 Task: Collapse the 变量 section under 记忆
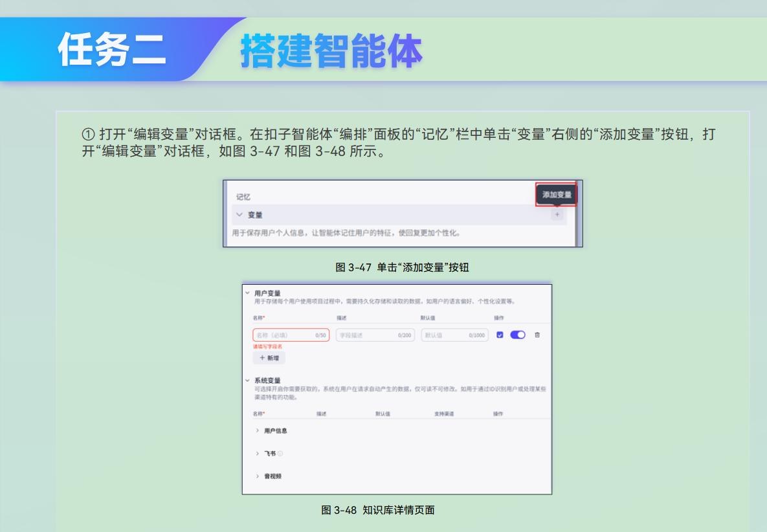239,215
